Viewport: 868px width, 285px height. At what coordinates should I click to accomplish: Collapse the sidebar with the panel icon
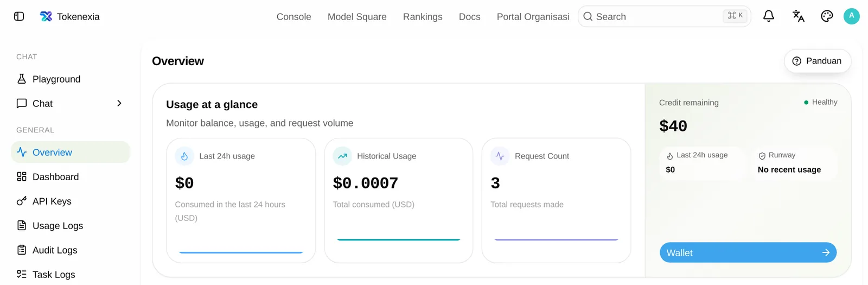coord(19,16)
